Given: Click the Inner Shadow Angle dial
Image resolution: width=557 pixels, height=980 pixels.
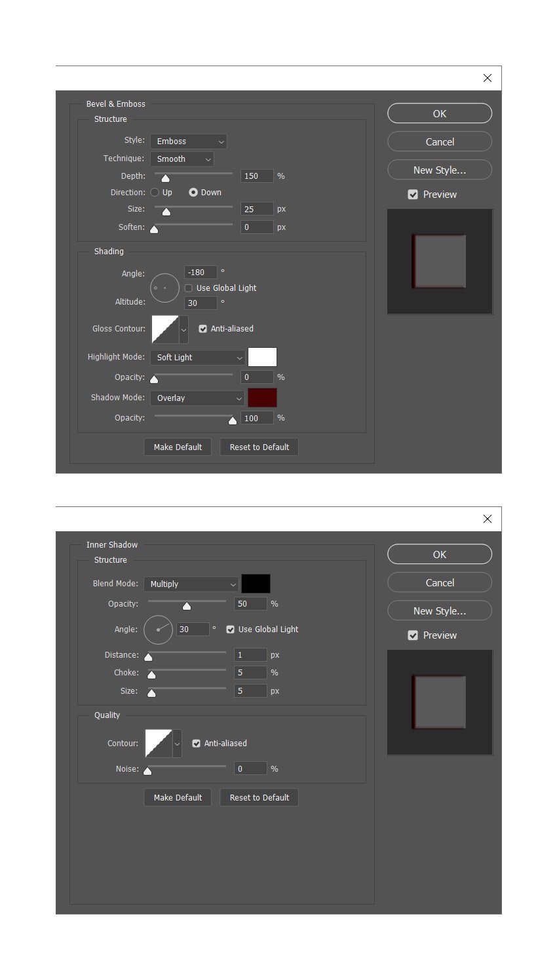Looking at the screenshot, I should pos(158,630).
